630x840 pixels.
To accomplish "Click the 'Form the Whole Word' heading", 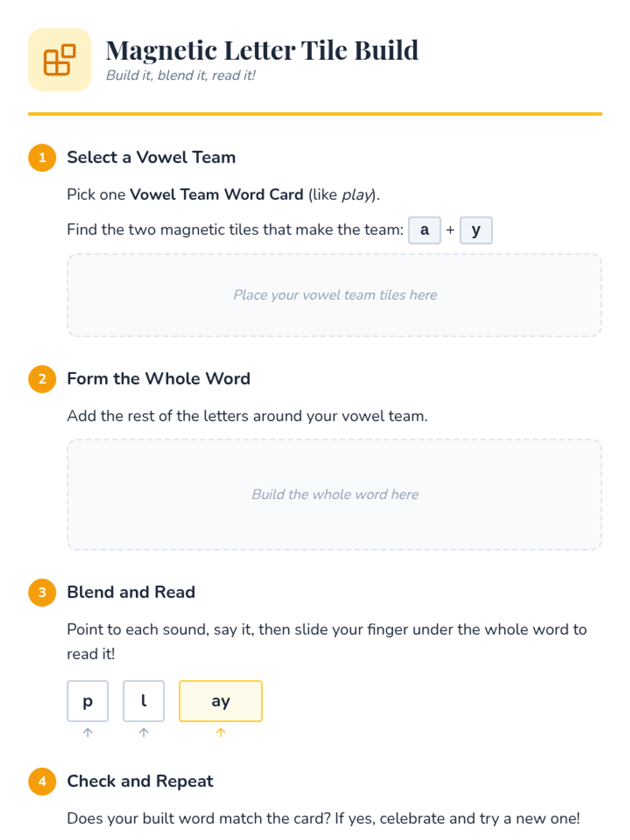I will click(x=159, y=379).
